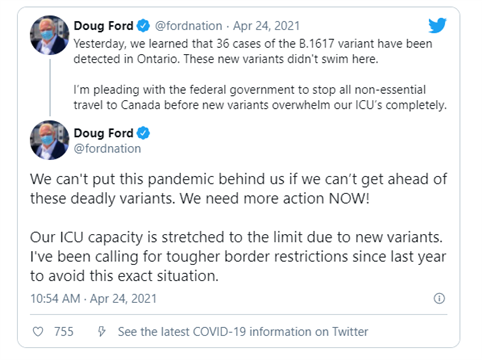Open the @fordnation handle in parent tweet
Viewport: 482px width, 360px height.
pyautogui.click(x=188, y=26)
